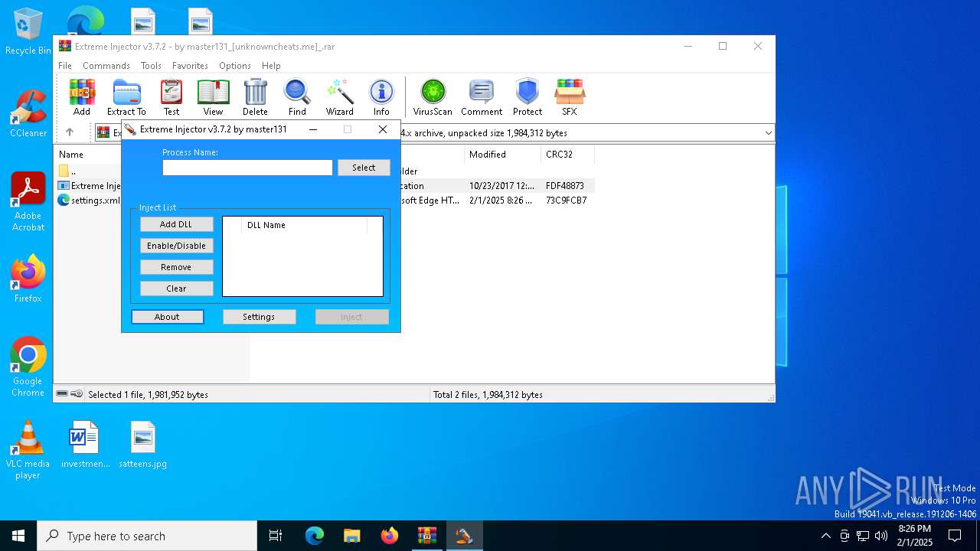
Task: Select the parent folder '..' row
Action: coord(88,171)
